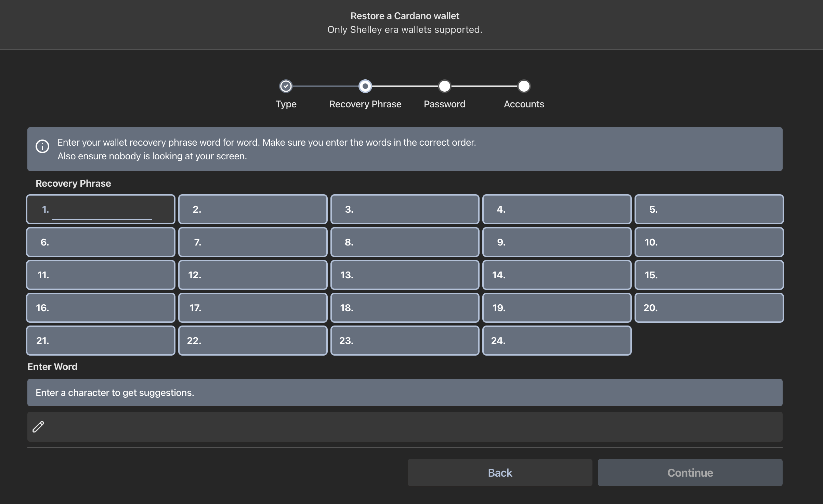Click the completed Type step checkmark circle
Image resolution: width=823 pixels, height=504 pixels.
pos(286,86)
